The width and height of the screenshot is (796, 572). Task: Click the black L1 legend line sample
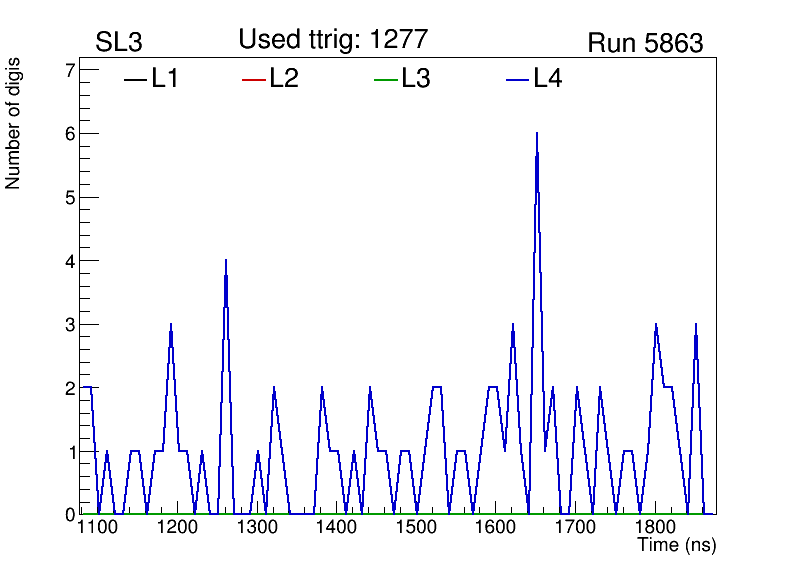[134, 80]
